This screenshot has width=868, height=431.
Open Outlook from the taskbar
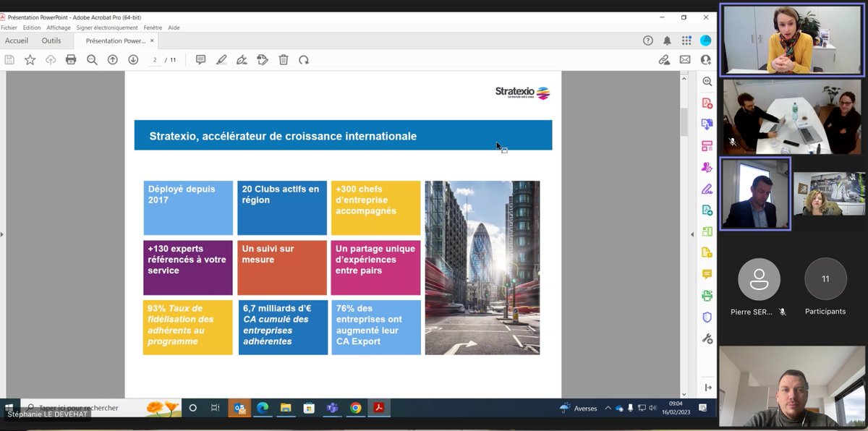239,408
